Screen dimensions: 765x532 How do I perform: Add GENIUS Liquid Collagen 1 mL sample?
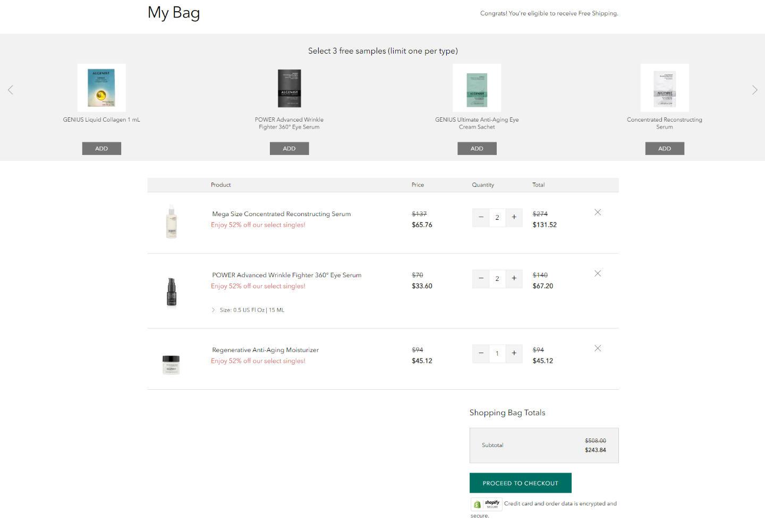(x=101, y=149)
